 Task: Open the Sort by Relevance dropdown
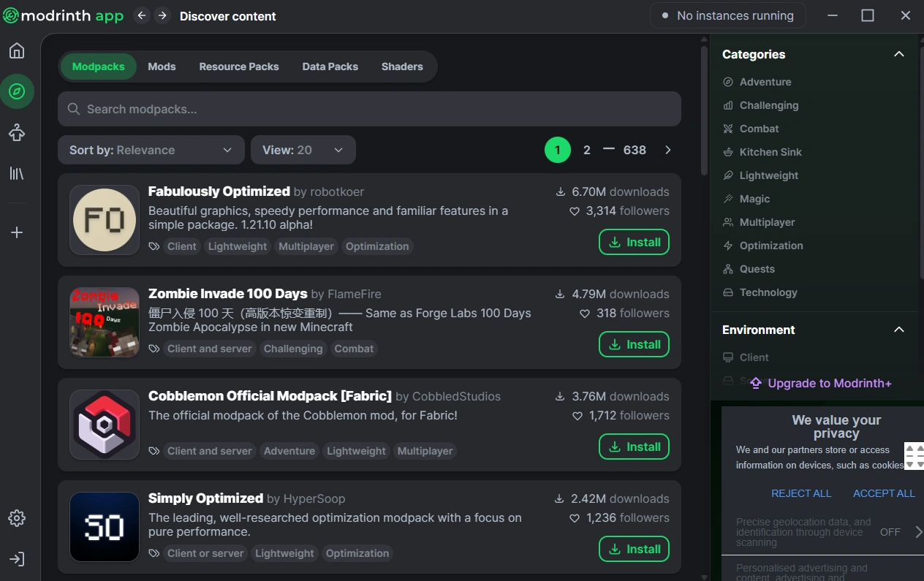point(151,150)
